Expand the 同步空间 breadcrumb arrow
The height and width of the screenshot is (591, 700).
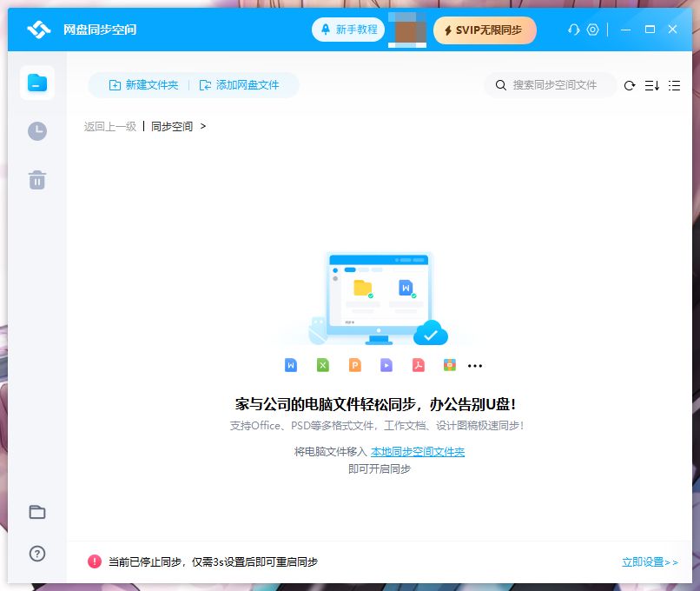pyautogui.click(x=202, y=126)
